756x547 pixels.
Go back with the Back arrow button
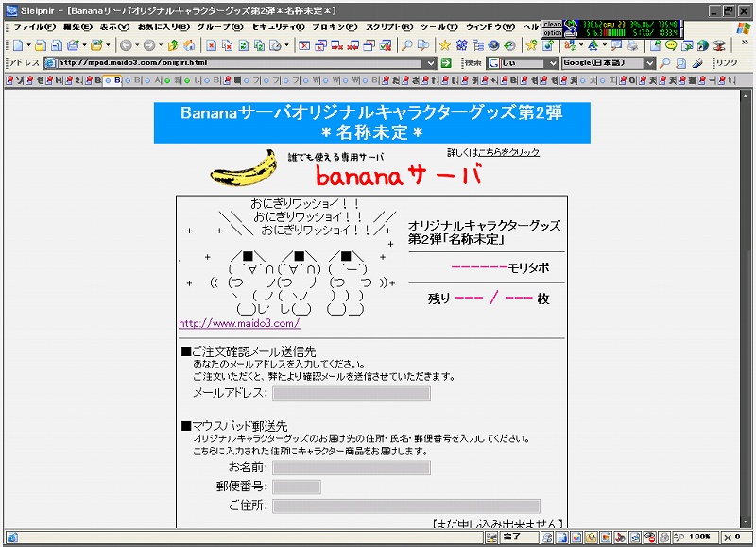(x=126, y=45)
